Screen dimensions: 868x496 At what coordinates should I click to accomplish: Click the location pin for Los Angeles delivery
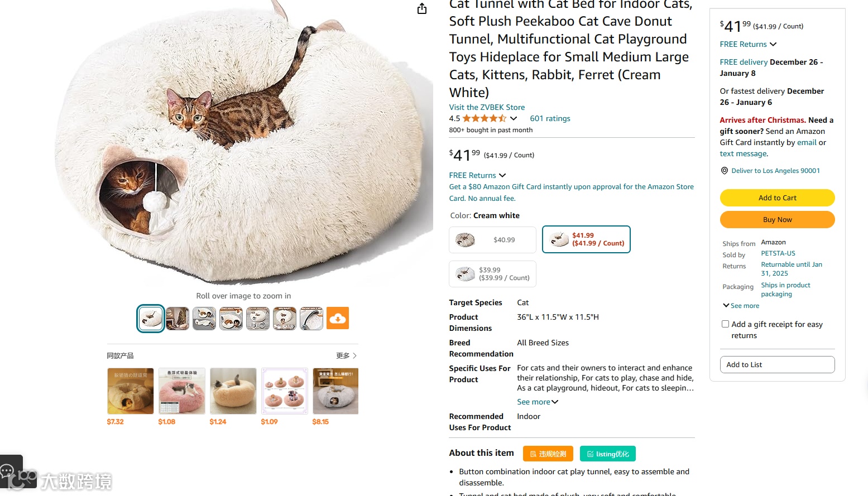(x=725, y=171)
